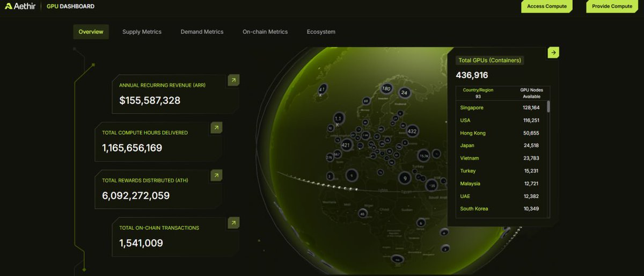644x276 pixels.
Task: Click the Aethir logo
Action: click(20, 6)
